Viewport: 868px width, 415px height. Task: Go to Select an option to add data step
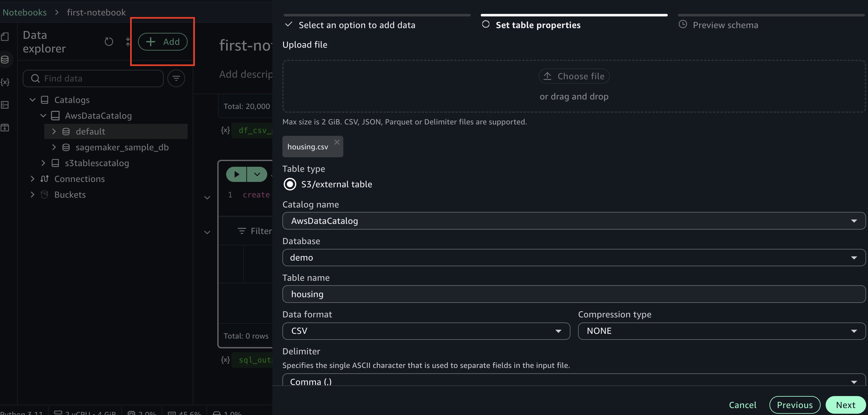(357, 25)
